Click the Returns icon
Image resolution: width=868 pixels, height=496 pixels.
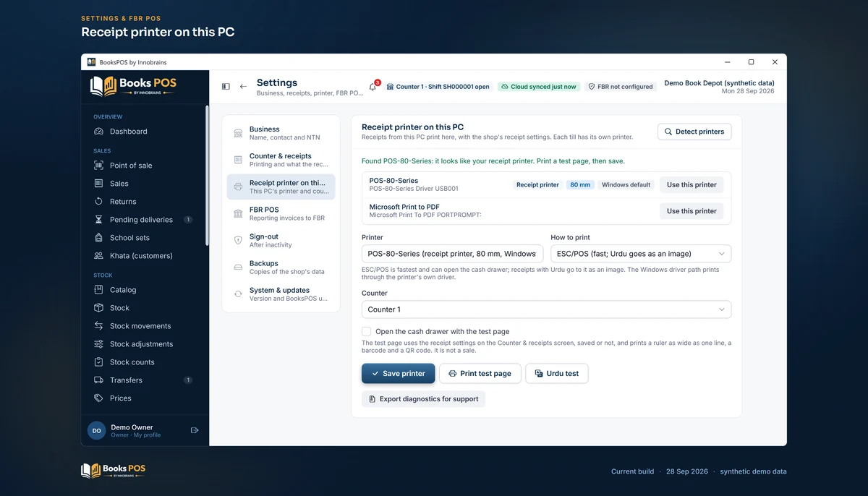98,202
